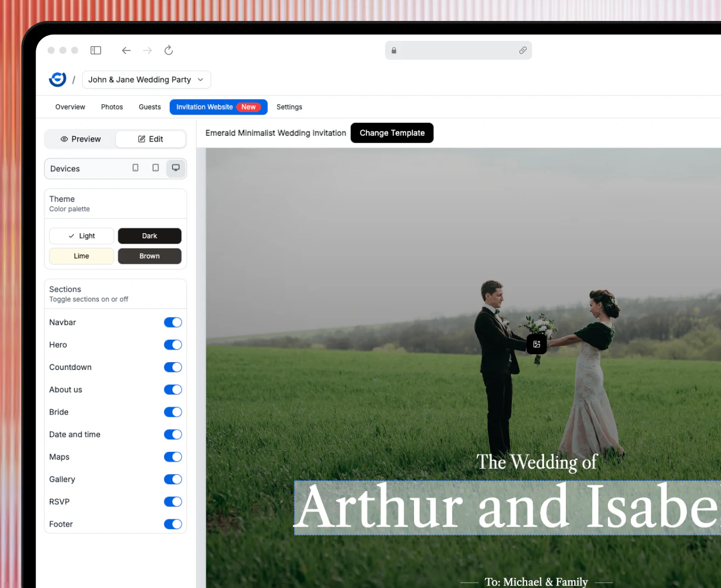721x588 pixels.
Task: Click the replace image icon on hero photo
Action: pyautogui.click(x=537, y=344)
